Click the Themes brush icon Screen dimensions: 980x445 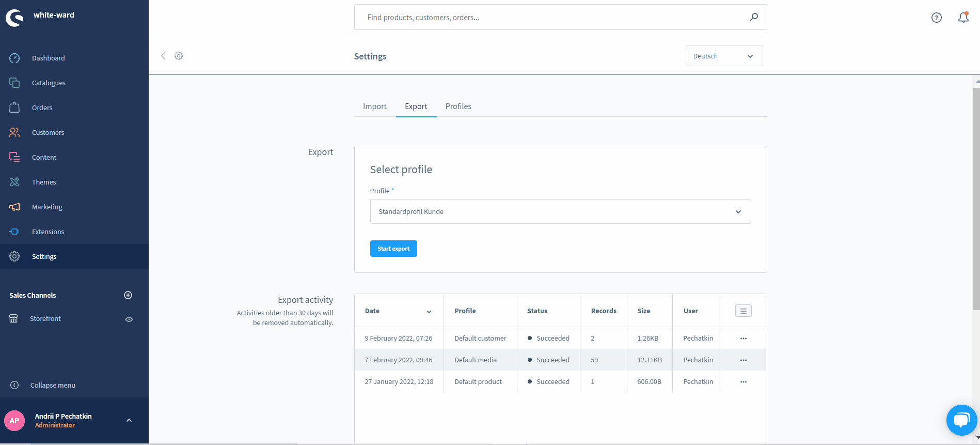(x=14, y=182)
